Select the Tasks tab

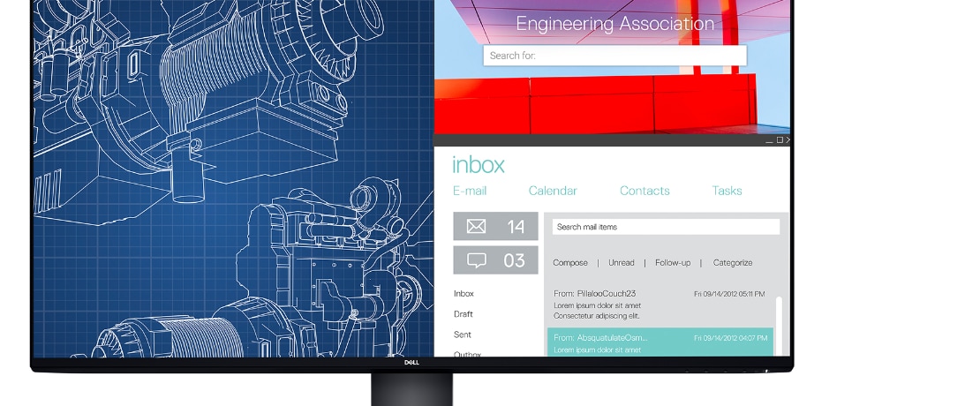(x=727, y=191)
